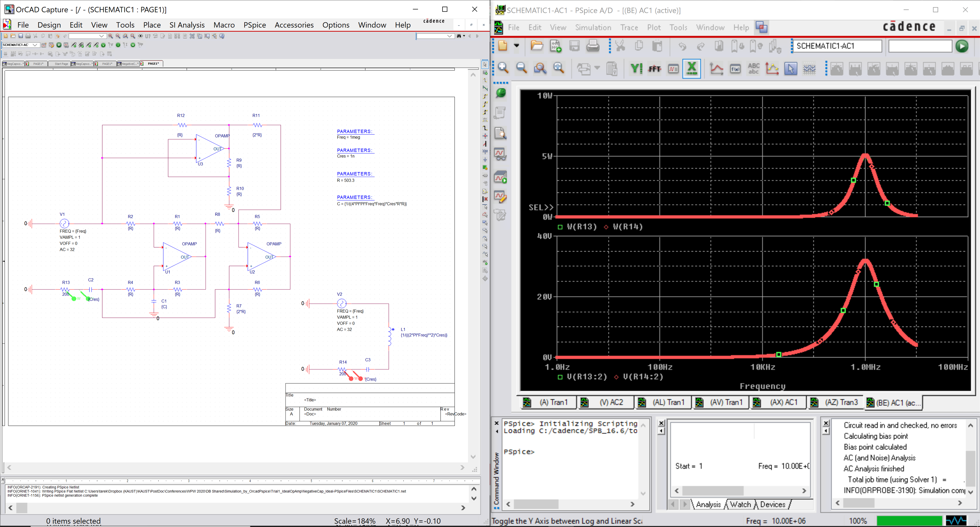Screen dimensions: 980x527
Task: Click Run green button in PSpice toolbar
Action: 962,46
